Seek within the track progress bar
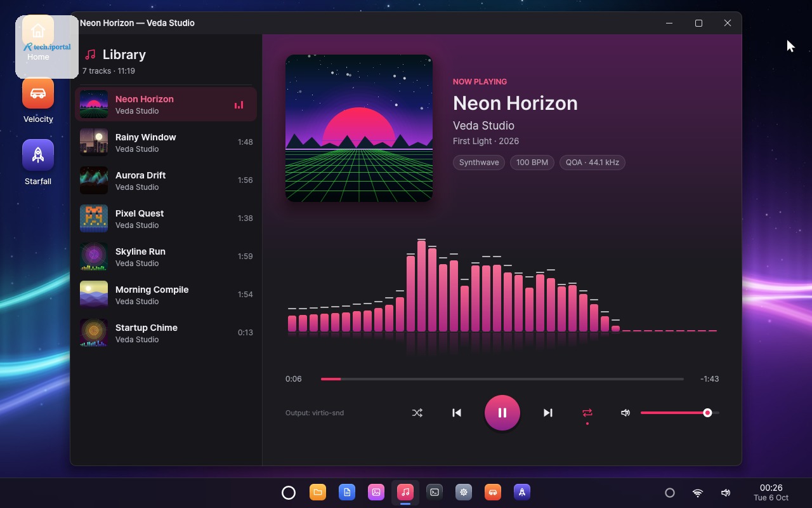Image resolution: width=812 pixels, height=508 pixels. (x=502, y=379)
